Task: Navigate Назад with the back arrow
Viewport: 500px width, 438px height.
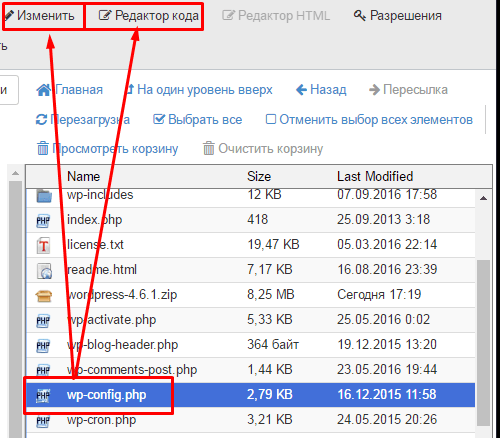Action: click(321, 90)
